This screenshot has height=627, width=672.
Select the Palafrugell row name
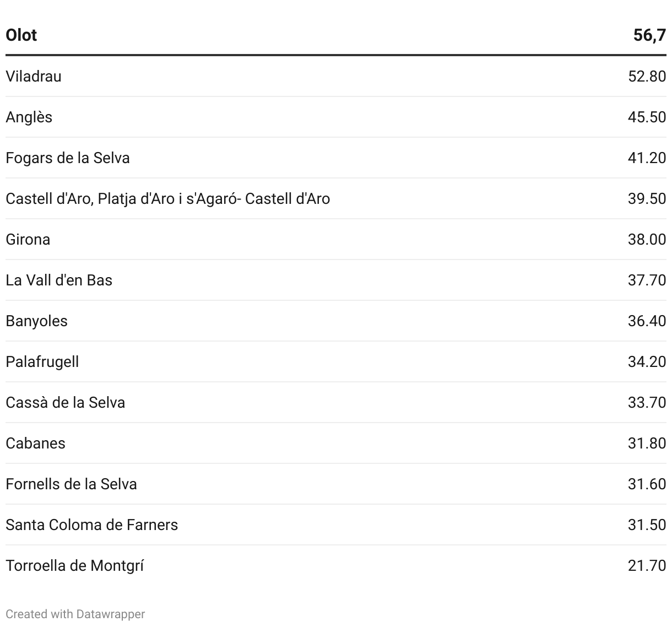point(42,361)
